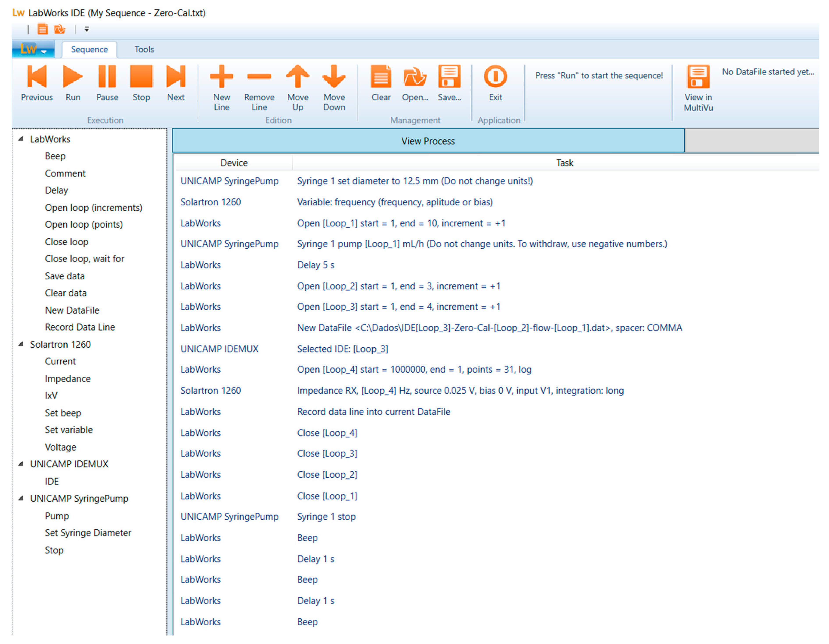Collapse the Solartron 1260 tree group
Screen dimensions: 829x644
[x=21, y=344]
